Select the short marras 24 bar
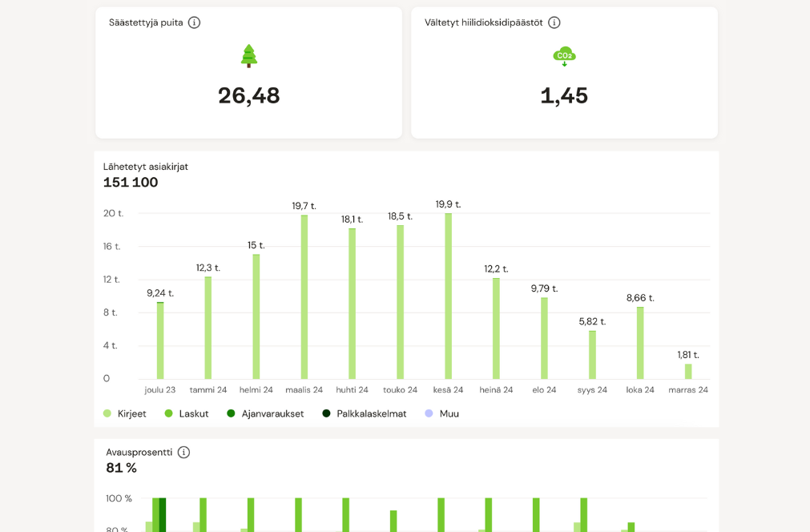Viewport: 810px width, 532px height. coord(687,371)
